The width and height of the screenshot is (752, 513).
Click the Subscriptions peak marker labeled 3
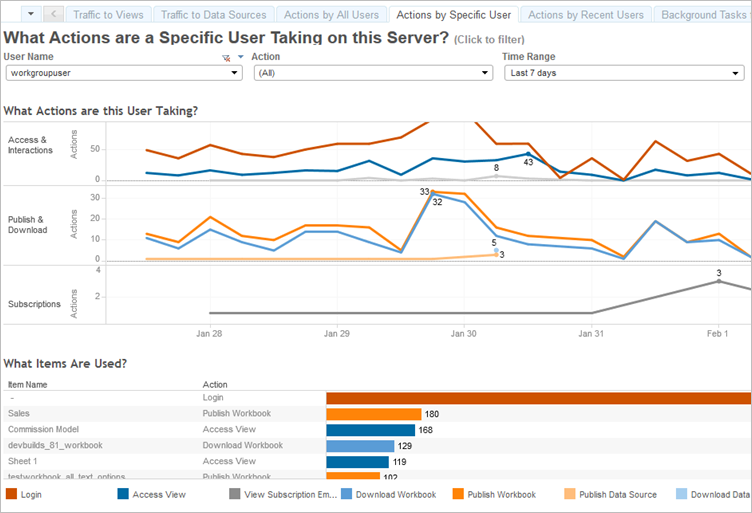coord(718,281)
